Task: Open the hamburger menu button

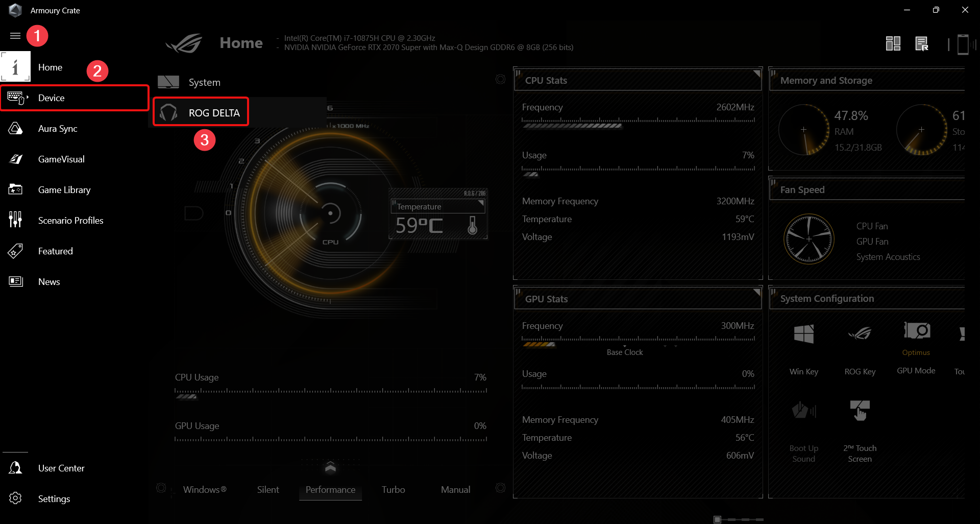Action: click(15, 36)
